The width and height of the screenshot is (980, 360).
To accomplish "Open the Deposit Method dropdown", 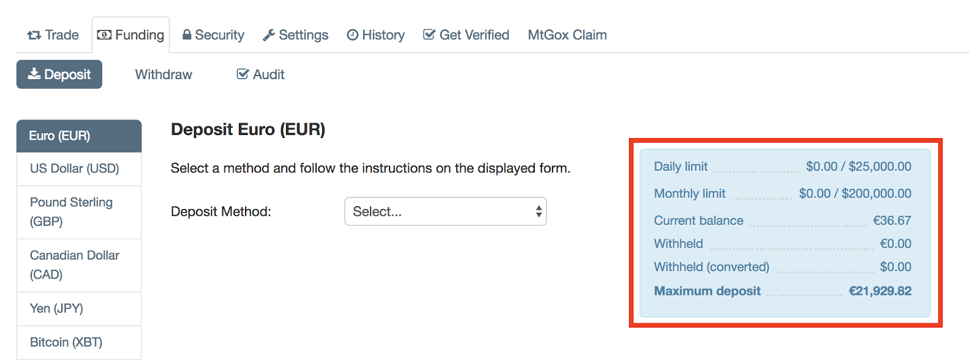I will point(445,212).
